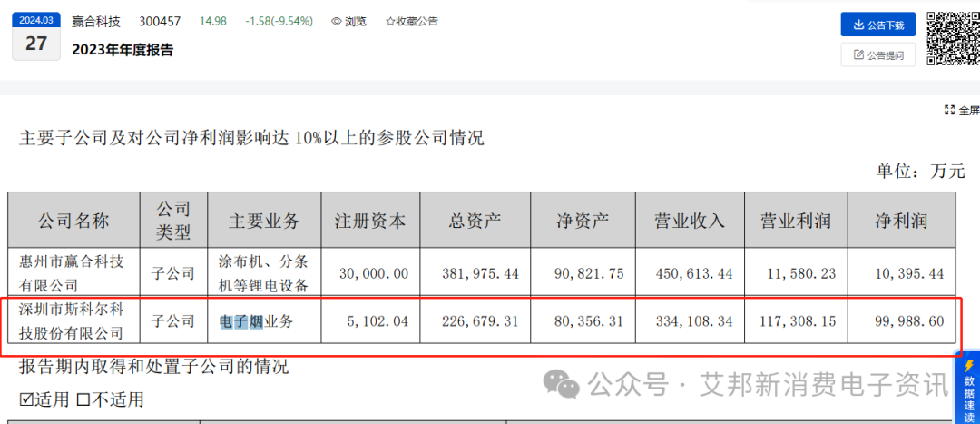Click the highlighted 电子烟业务 cell
980x424 pixels.
264,320
